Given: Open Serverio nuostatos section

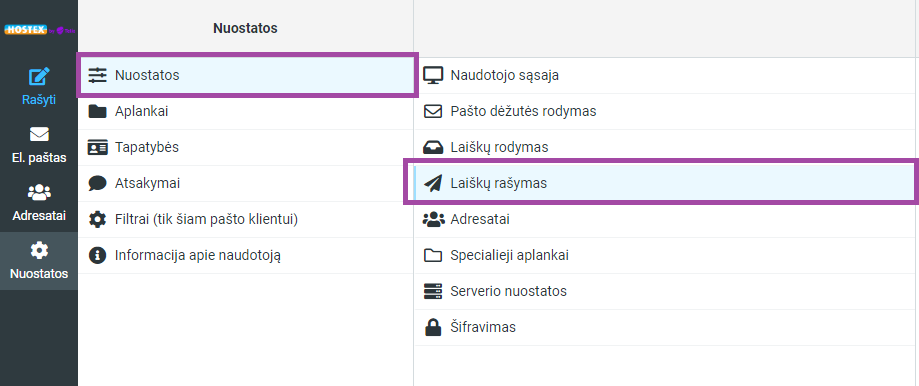Looking at the screenshot, I should pos(666,291).
